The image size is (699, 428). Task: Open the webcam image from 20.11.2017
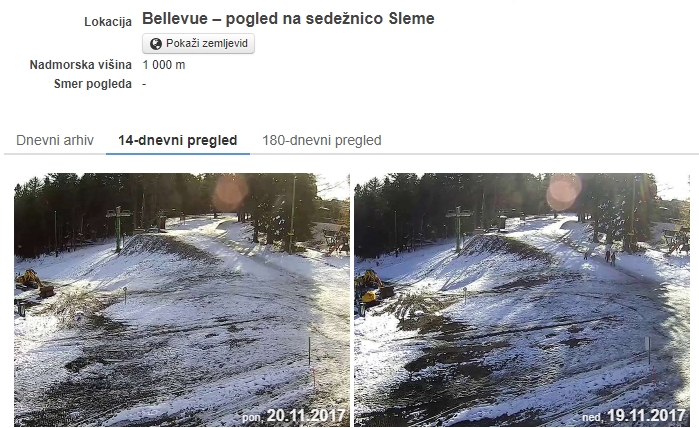click(182, 300)
